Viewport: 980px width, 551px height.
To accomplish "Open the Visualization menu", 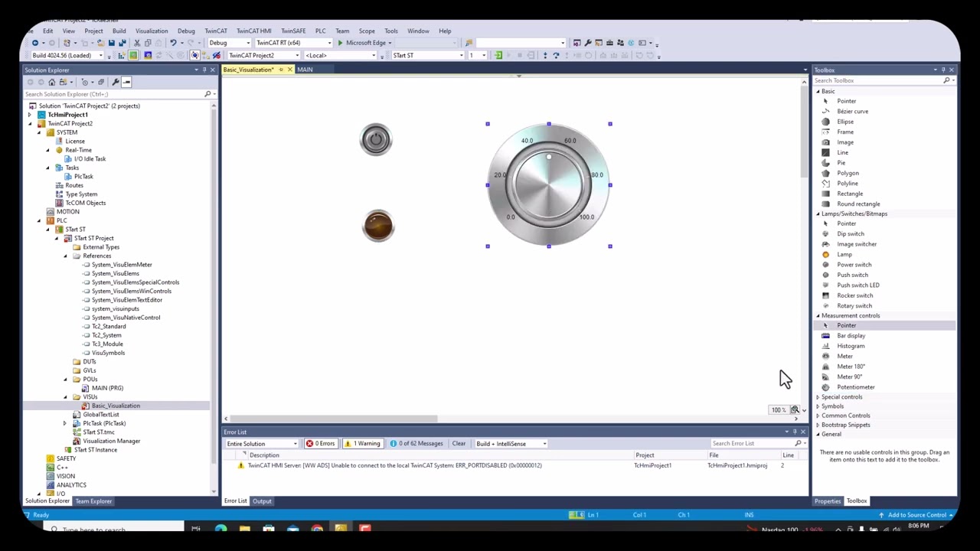I will 151,31.
